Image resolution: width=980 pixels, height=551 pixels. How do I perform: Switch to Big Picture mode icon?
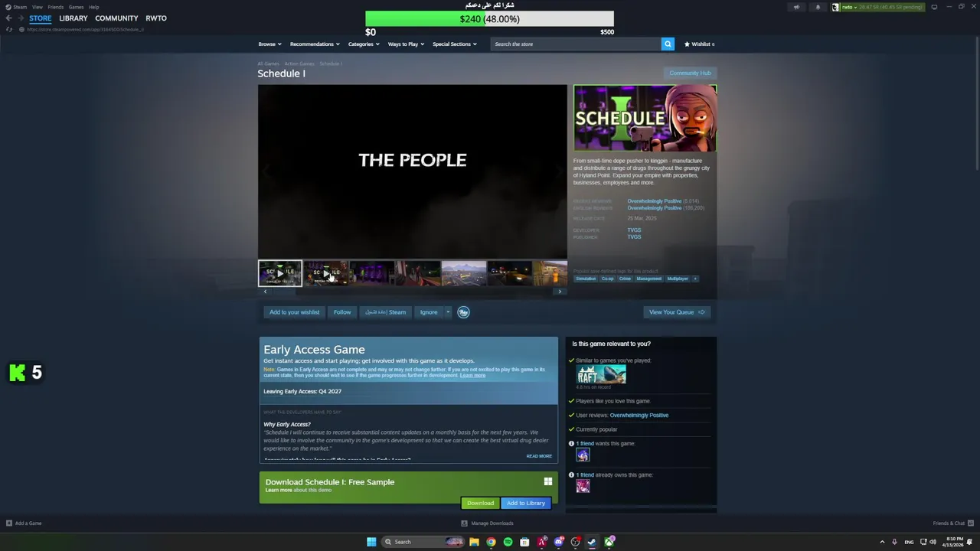coord(934,7)
